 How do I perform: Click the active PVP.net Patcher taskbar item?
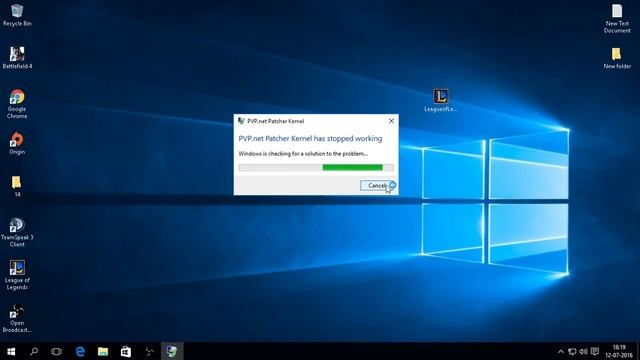point(172,351)
